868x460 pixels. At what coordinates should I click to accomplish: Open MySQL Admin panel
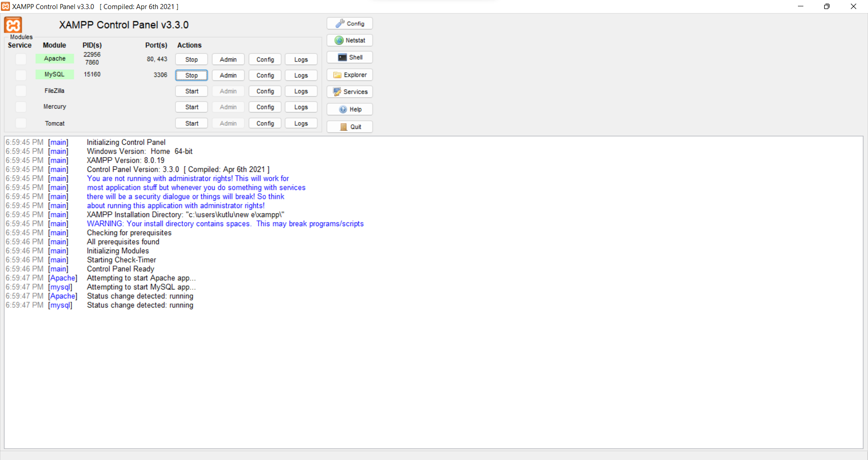[228, 75]
